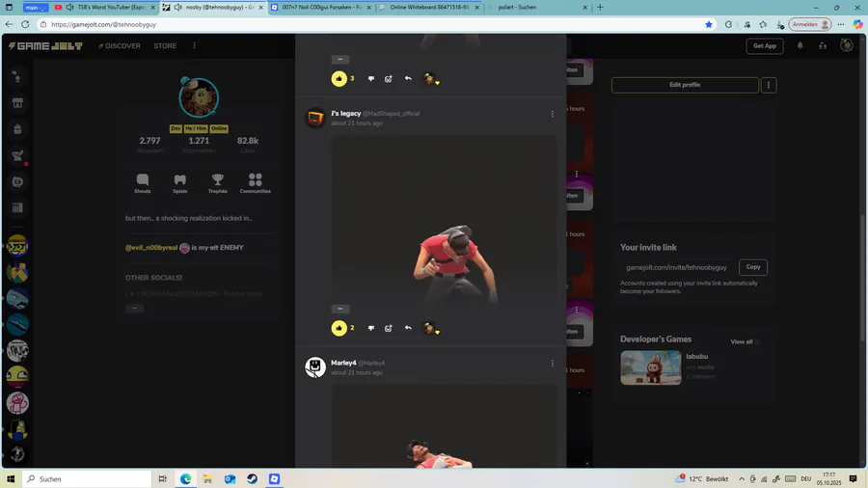Open Marley4 user avatar
868x488 pixels.
pos(315,366)
